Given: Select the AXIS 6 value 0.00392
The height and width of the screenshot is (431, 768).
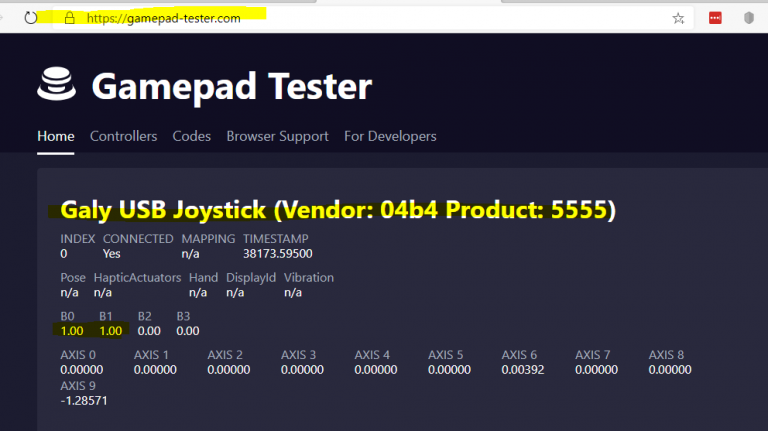Looking at the screenshot, I should pyautogui.click(x=523, y=370).
